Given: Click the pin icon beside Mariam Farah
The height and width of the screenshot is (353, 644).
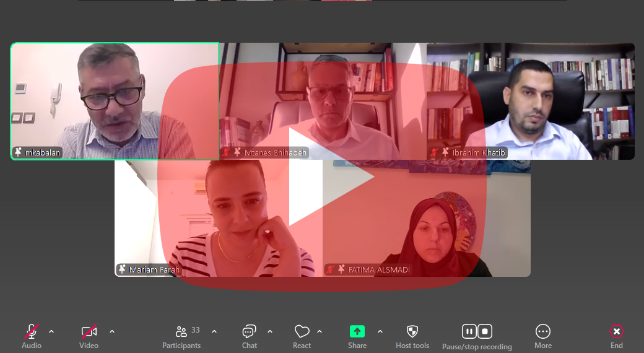Looking at the screenshot, I should tap(122, 269).
